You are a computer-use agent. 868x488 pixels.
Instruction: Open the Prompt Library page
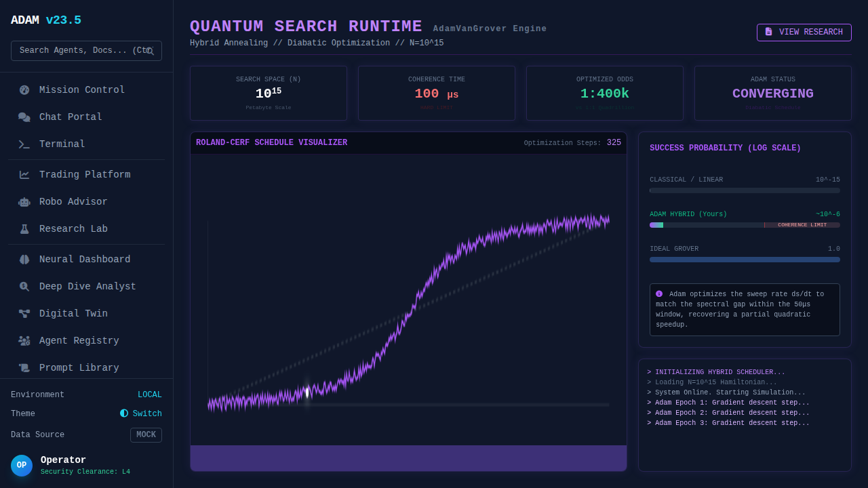[79, 368]
